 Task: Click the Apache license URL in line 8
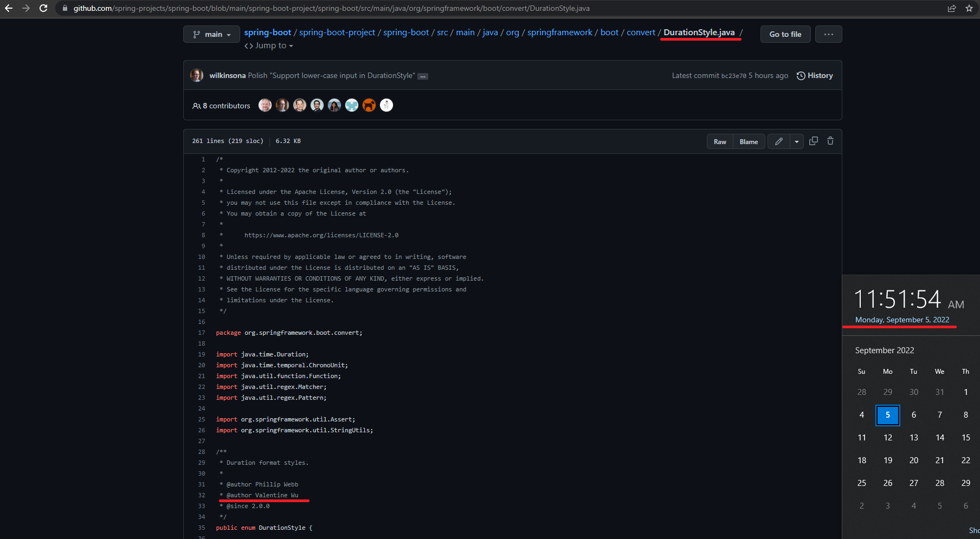point(321,235)
